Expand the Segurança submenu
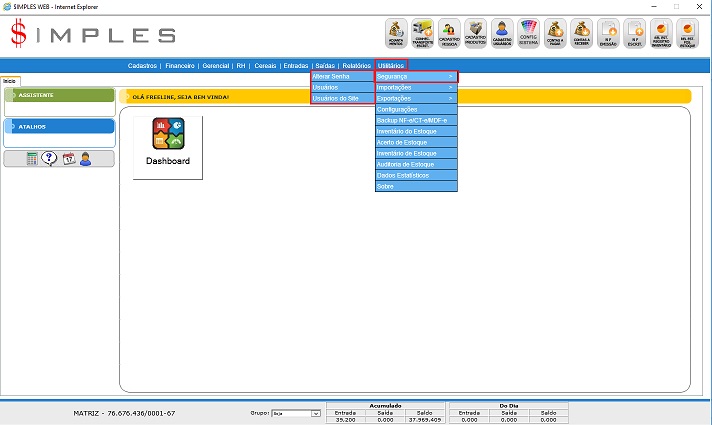 coord(416,76)
